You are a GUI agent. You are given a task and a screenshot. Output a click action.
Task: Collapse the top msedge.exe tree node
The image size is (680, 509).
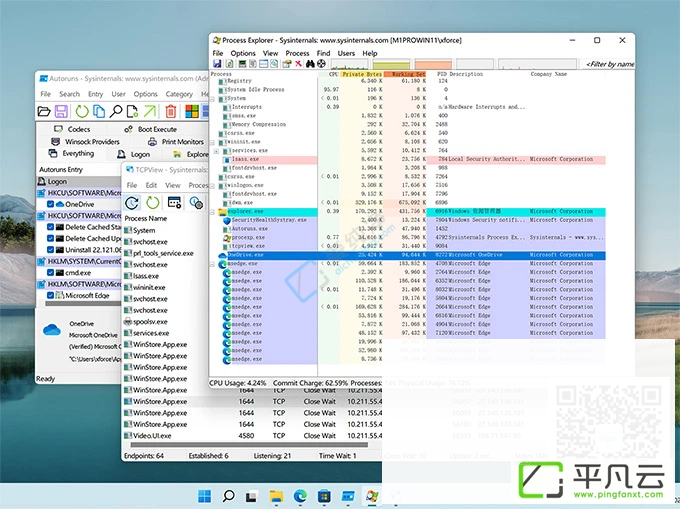click(x=212, y=264)
